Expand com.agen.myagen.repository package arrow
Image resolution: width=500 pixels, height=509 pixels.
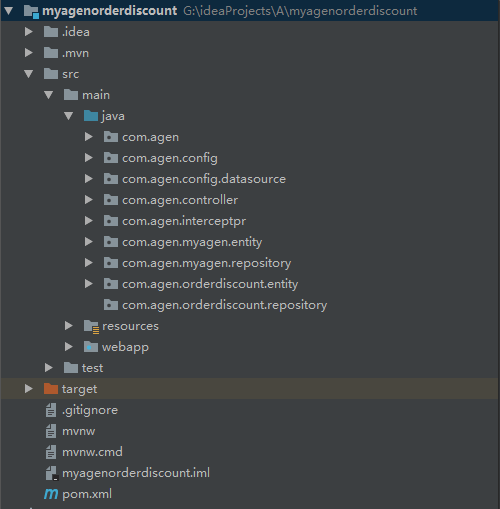[88, 263]
